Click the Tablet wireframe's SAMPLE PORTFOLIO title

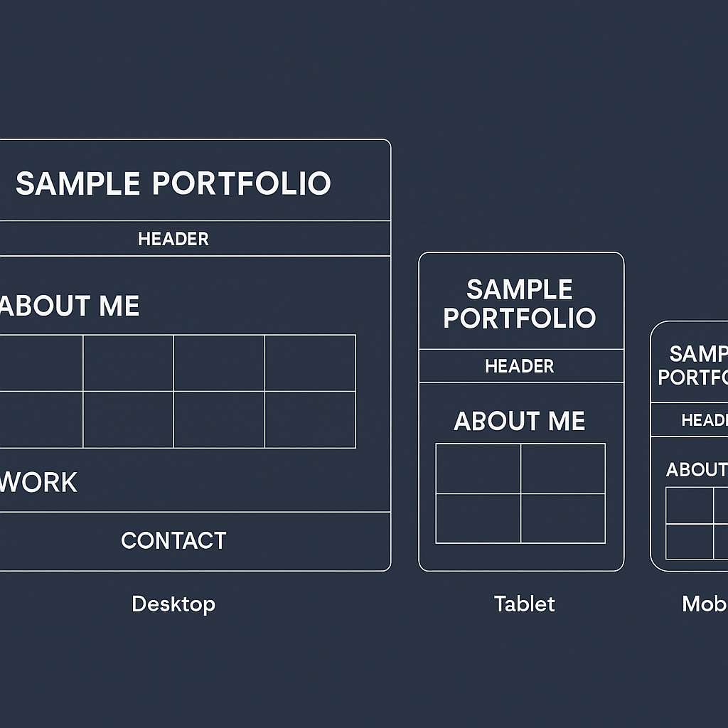coord(520,304)
